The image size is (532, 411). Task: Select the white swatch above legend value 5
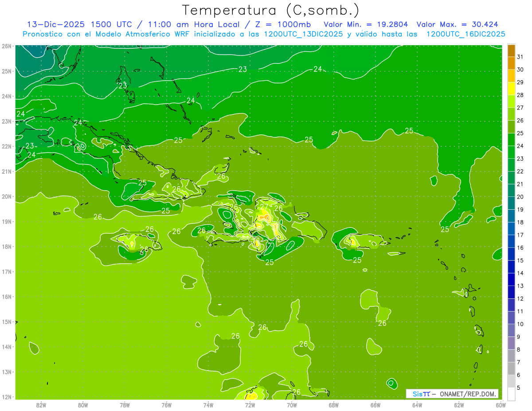click(x=511, y=394)
